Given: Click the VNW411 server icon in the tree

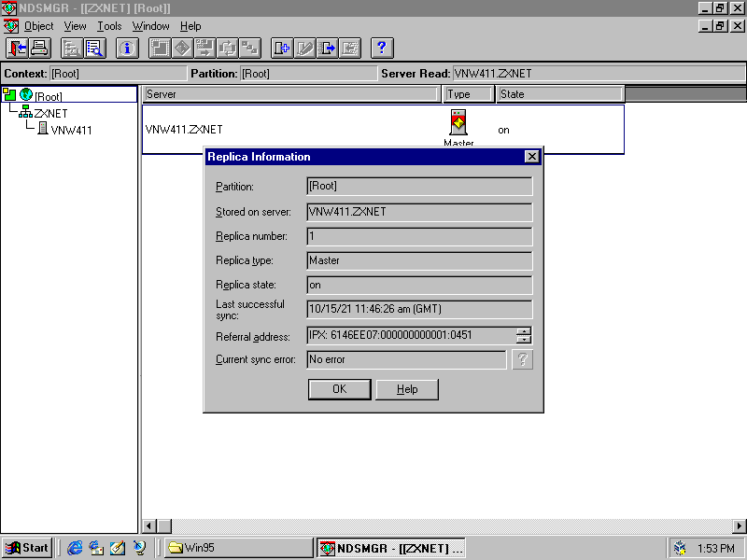Looking at the screenshot, I should [x=43, y=128].
